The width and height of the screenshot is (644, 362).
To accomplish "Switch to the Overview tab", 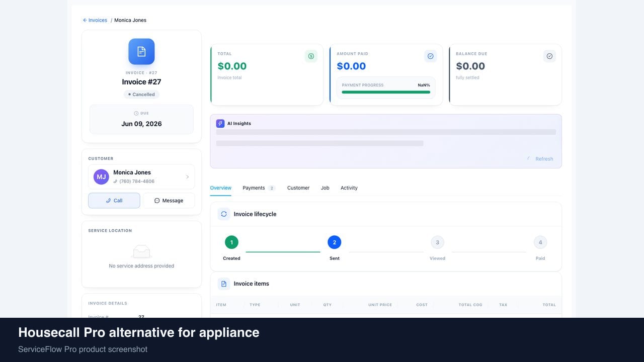I will point(221,188).
